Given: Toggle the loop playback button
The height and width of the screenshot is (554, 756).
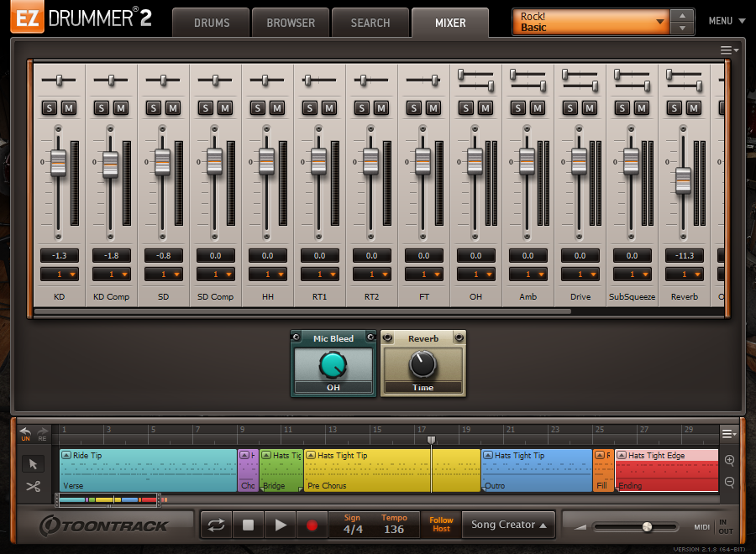Looking at the screenshot, I should tap(216, 525).
